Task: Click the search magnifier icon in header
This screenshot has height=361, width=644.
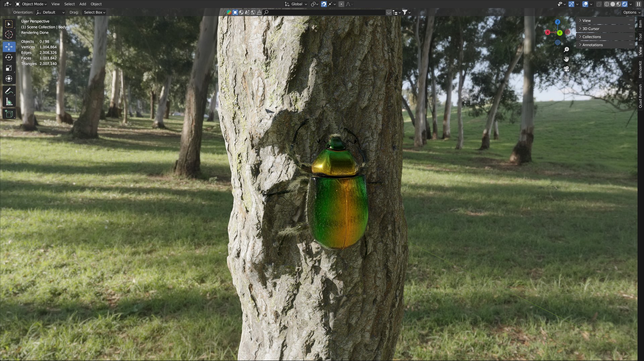Action: pyautogui.click(x=266, y=12)
